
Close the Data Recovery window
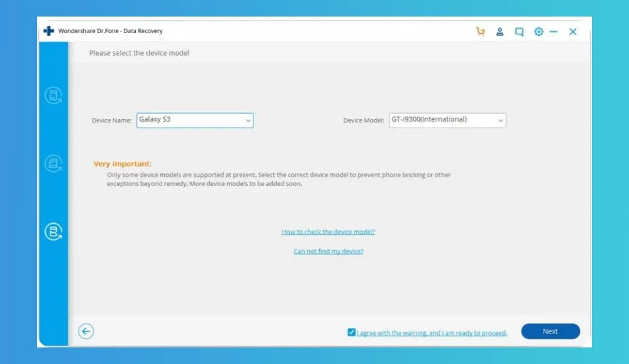pyautogui.click(x=573, y=31)
